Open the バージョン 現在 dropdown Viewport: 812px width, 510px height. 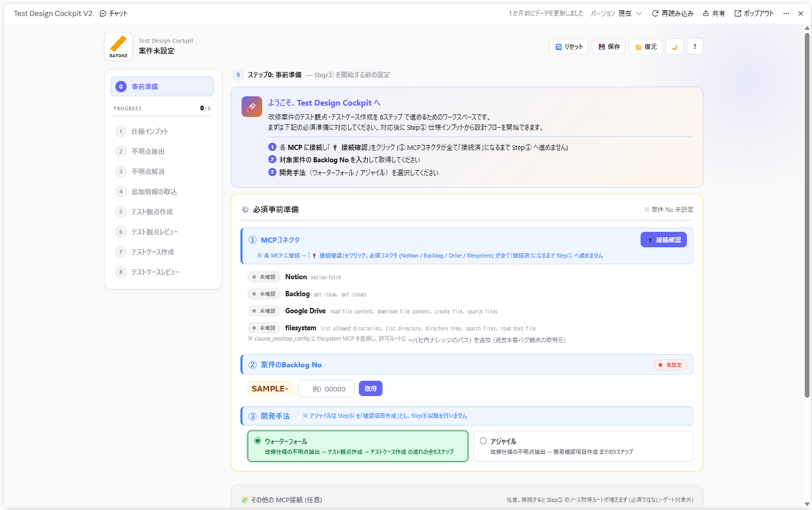click(x=616, y=13)
